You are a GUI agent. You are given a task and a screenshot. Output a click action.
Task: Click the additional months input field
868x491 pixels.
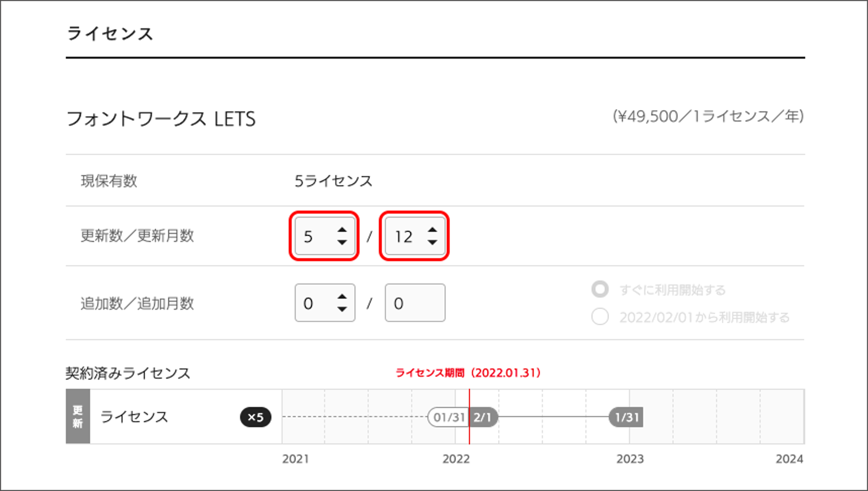click(x=415, y=303)
